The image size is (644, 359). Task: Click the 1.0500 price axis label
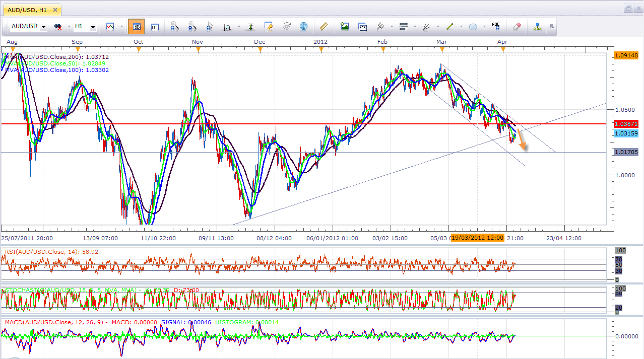pos(624,110)
